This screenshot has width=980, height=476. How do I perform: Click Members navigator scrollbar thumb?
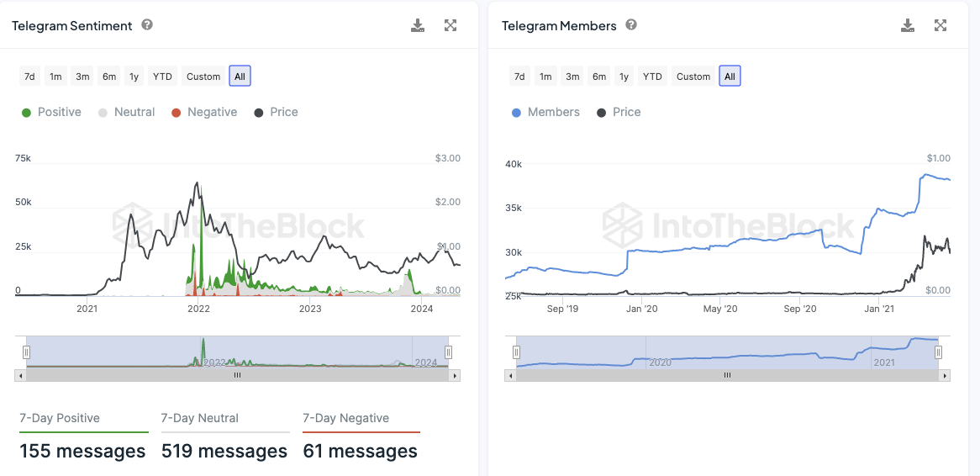(x=728, y=376)
